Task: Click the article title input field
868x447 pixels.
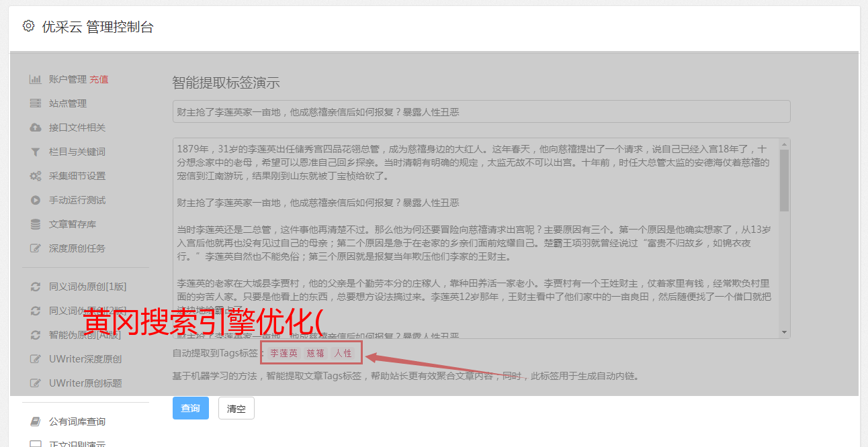Action: [x=481, y=111]
